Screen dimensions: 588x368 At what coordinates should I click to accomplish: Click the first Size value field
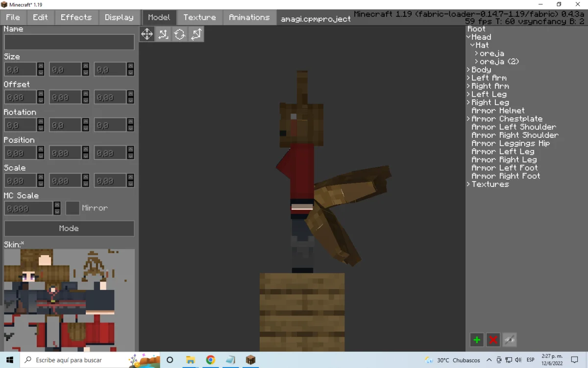21,70
